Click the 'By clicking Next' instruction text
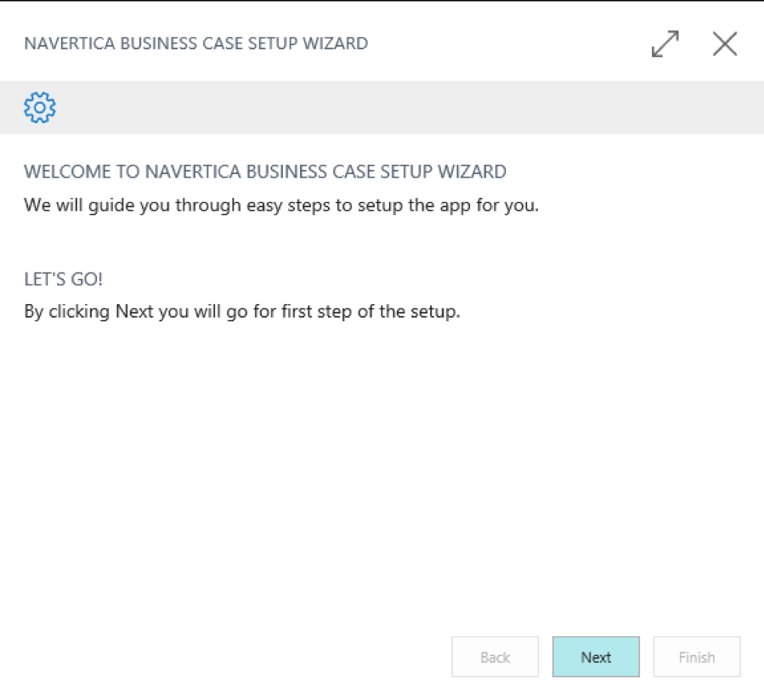764x700 pixels. point(242,311)
